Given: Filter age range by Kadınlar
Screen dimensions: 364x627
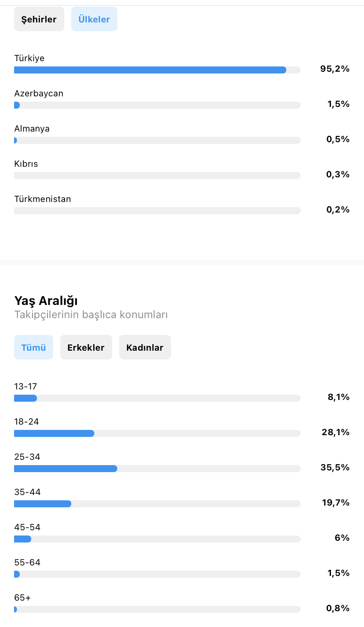Looking at the screenshot, I should (145, 347).
